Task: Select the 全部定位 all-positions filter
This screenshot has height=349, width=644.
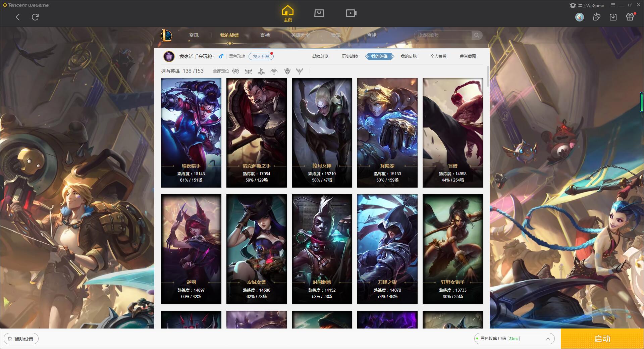Action: tap(221, 71)
